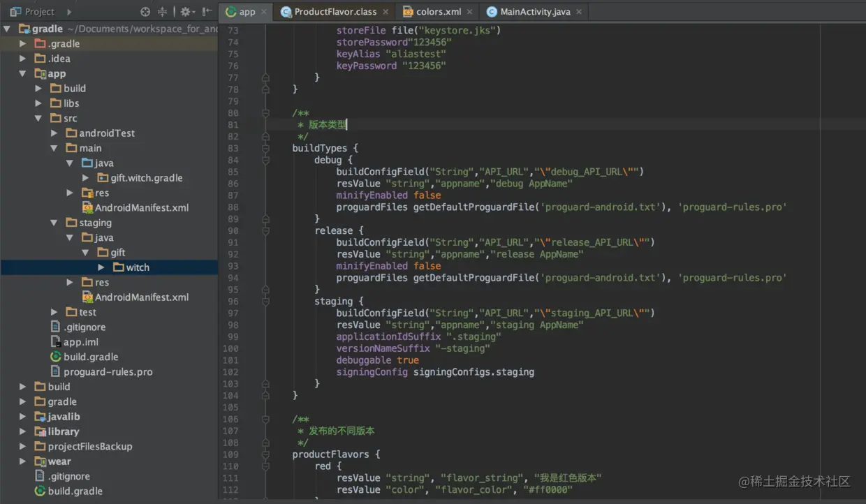Viewport: 866px width, 504px height.
Task: Click 'versionNameSuffix "-staging"' code line
Action: [413, 348]
